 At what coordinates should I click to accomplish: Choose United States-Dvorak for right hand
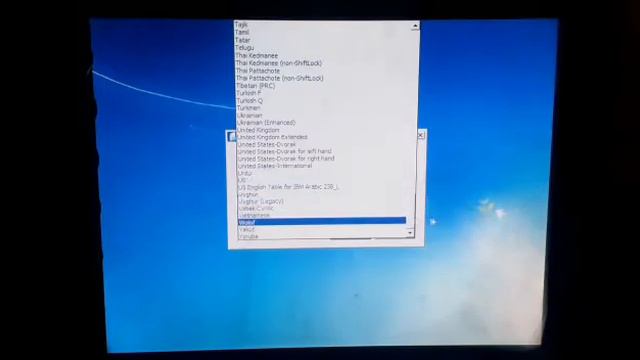pyautogui.click(x=286, y=159)
